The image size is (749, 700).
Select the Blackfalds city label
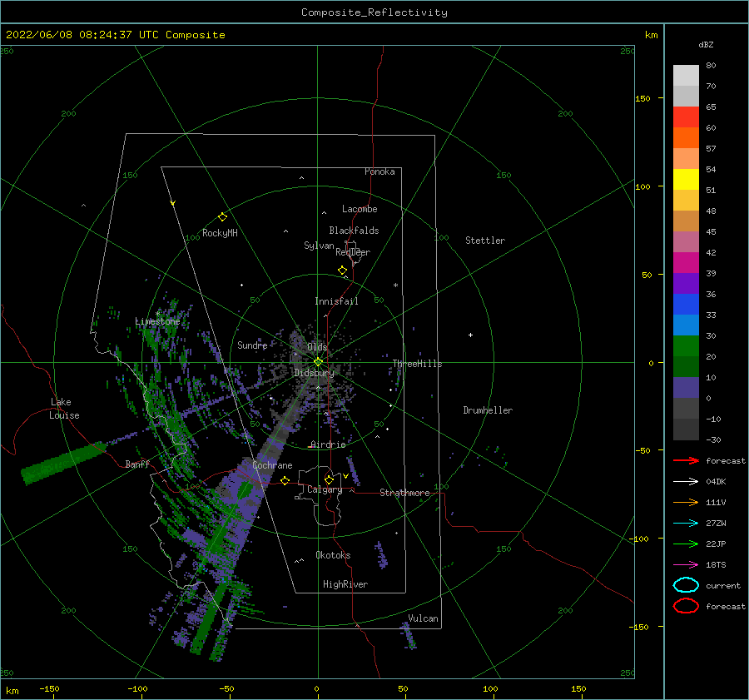click(x=354, y=231)
